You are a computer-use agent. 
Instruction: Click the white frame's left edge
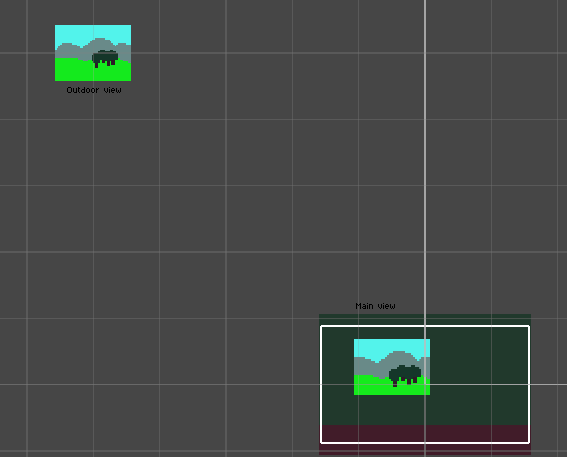pyautogui.click(x=321, y=384)
